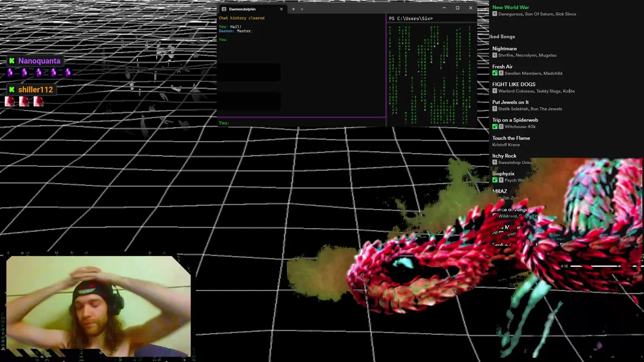
Task: Play the song Nightmare
Action: (x=505, y=49)
